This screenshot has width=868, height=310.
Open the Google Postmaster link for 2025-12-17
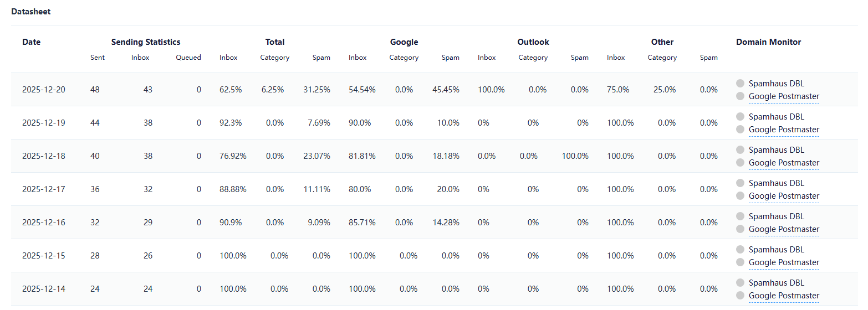[x=784, y=196]
